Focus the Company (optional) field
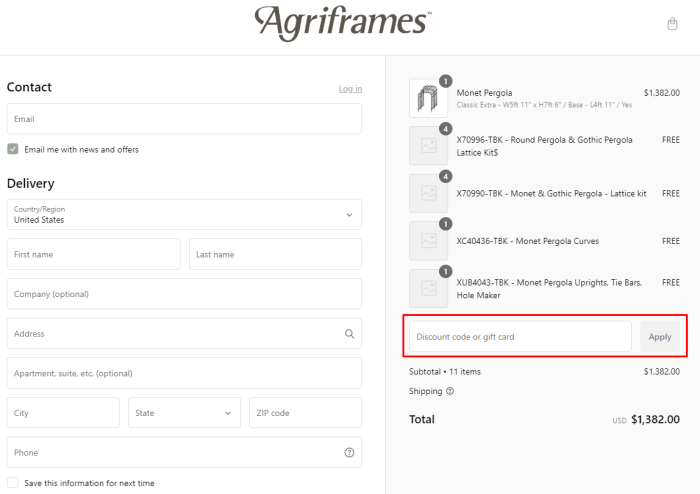This screenshot has width=700, height=494. point(184,294)
